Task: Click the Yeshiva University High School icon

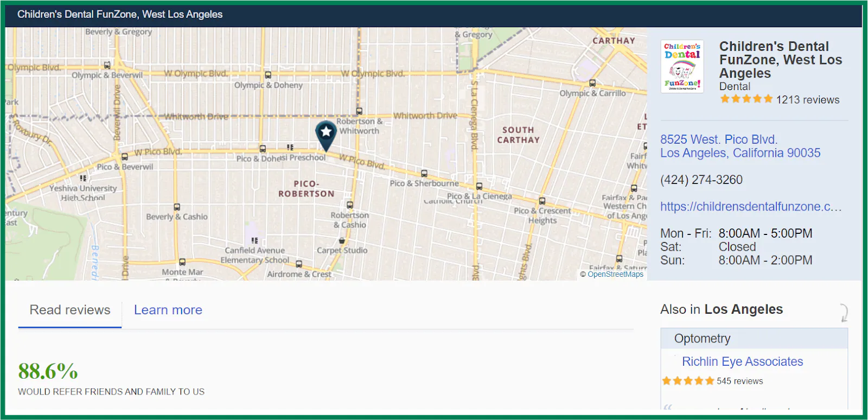Action: (83, 178)
